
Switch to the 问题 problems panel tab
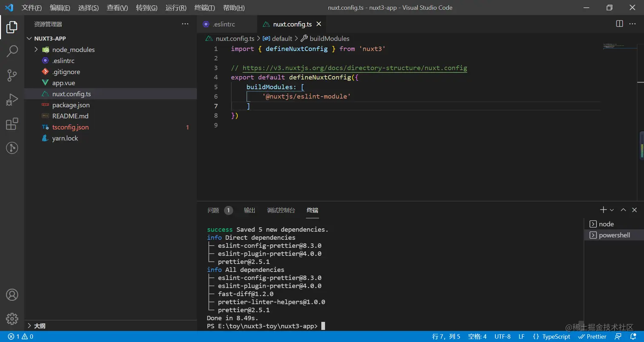220,210
